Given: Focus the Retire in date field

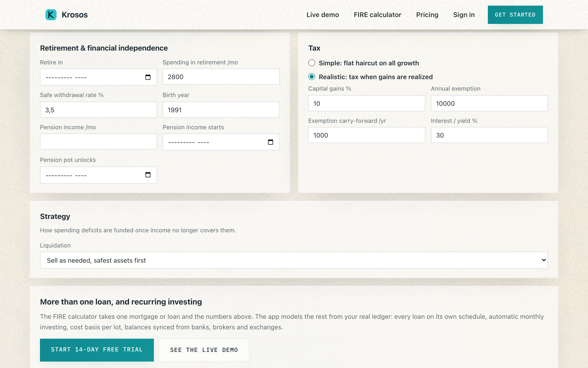Looking at the screenshot, I should click(x=98, y=77).
